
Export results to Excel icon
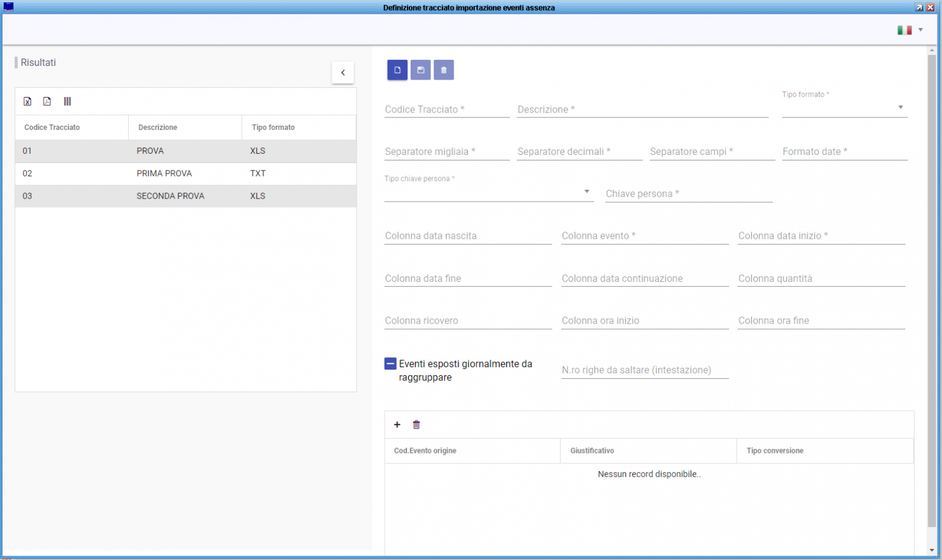(27, 101)
